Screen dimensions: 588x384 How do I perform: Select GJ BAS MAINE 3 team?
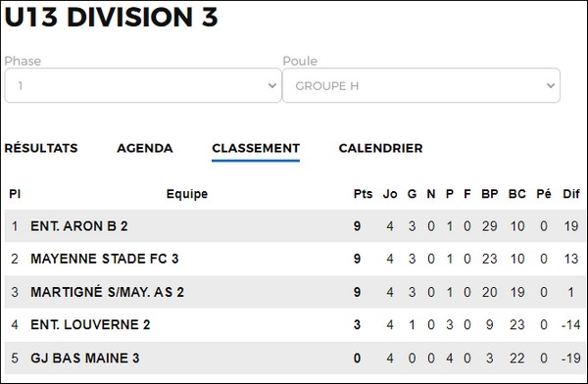pyautogui.click(x=85, y=358)
